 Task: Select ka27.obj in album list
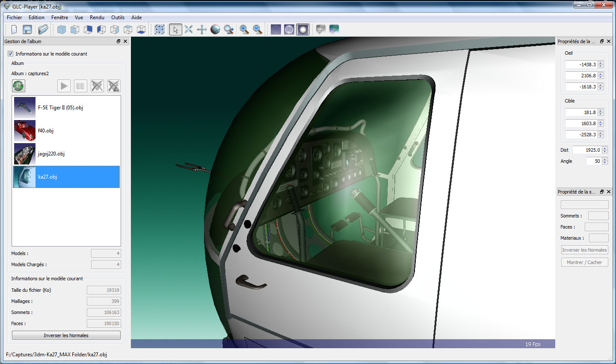(66, 177)
